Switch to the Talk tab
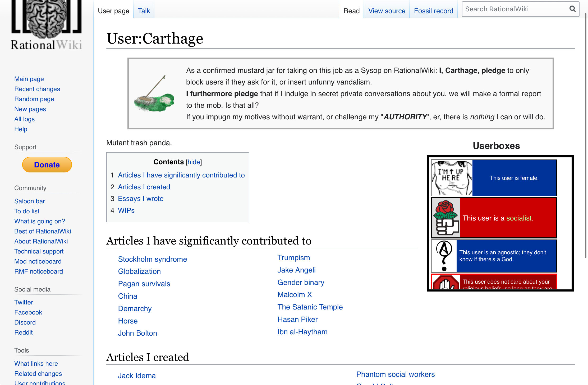 click(144, 11)
